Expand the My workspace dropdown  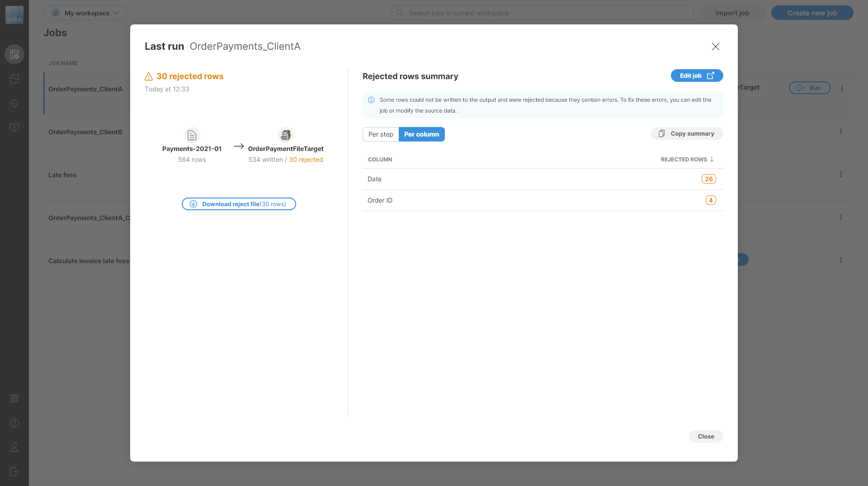tap(85, 13)
